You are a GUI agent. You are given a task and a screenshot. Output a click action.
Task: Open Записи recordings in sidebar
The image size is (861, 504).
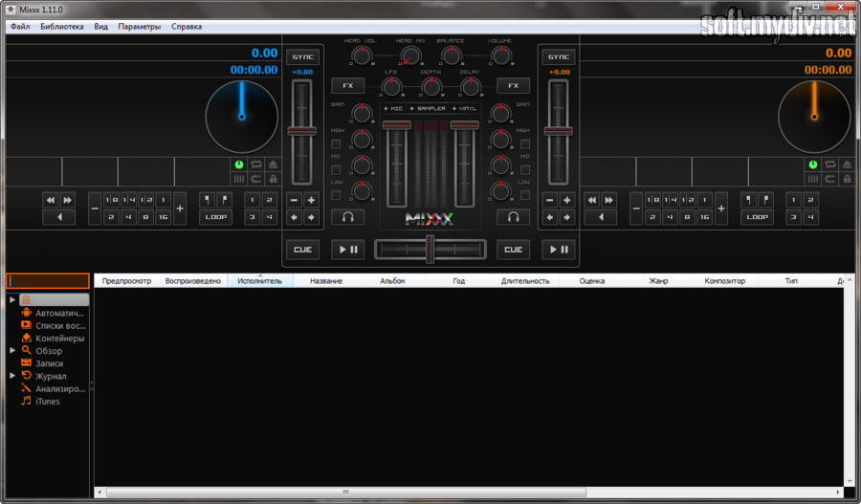[x=42, y=363]
